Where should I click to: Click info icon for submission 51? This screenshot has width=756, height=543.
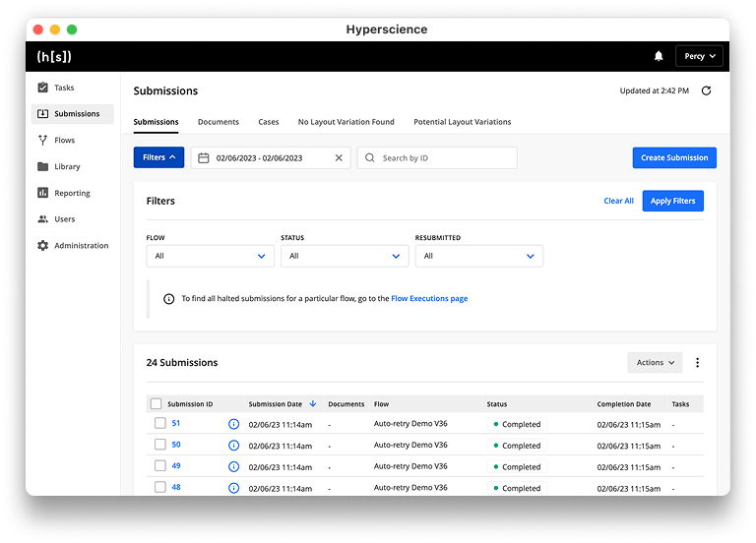click(x=233, y=424)
